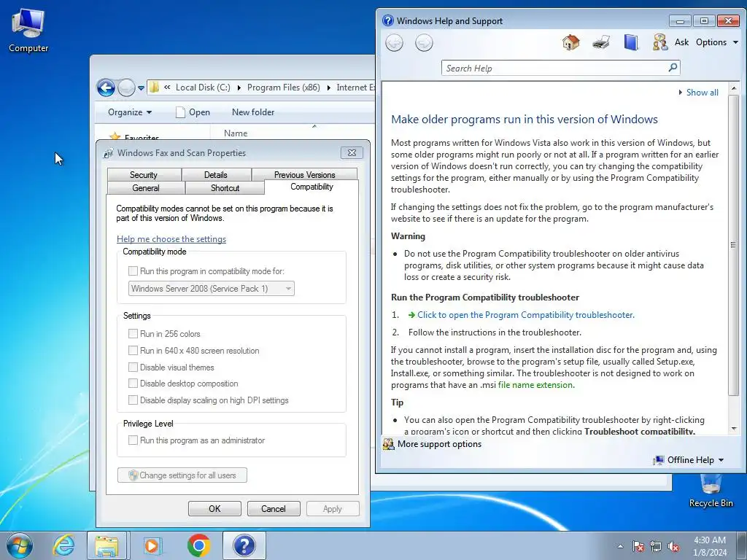
Task: Click the Help scrollbar down arrow
Action: pyautogui.click(x=734, y=429)
